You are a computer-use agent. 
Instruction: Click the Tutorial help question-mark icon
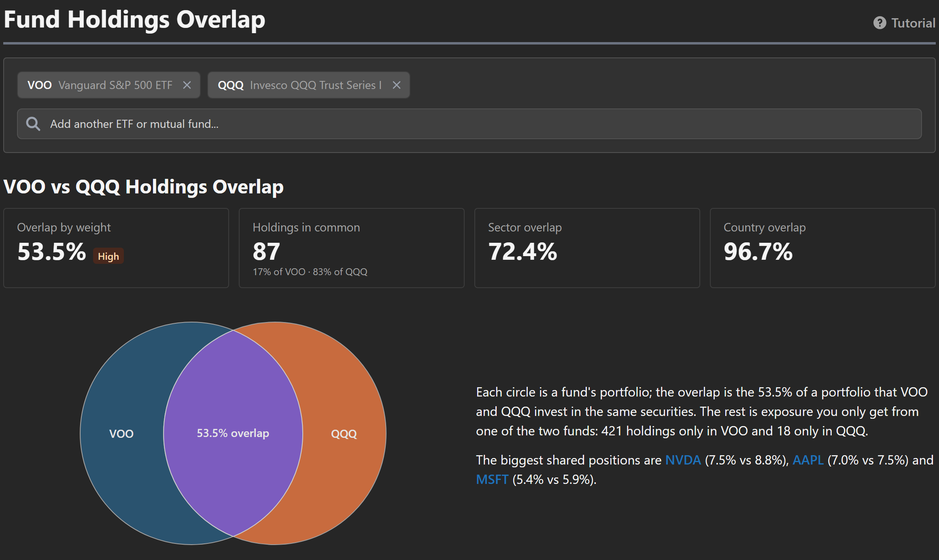pyautogui.click(x=880, y=23)
